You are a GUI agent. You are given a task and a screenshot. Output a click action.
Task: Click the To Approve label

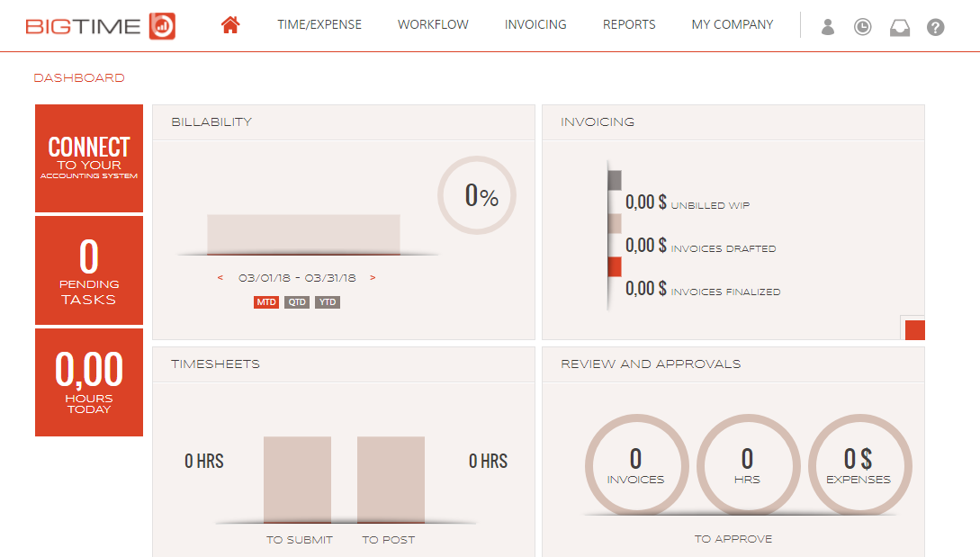[733, 539]
